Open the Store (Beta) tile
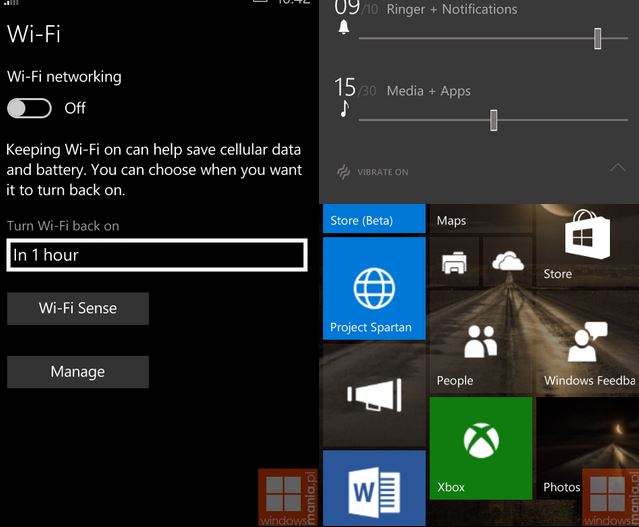Viewport: 639px width, 527px height. point(373,219)
